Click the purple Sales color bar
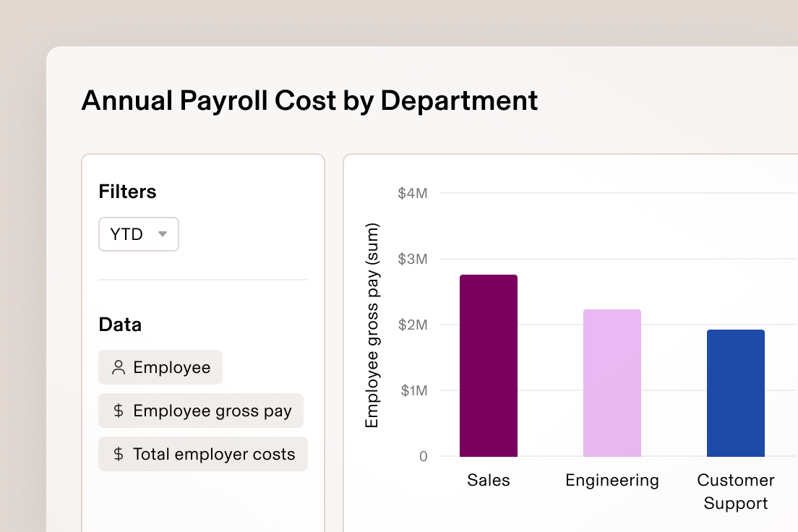 pyautogui.click(x=488, y=365)
